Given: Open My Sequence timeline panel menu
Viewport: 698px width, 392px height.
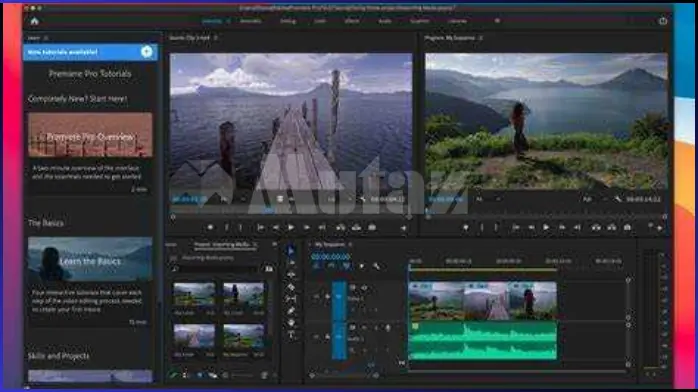Looking at the screenshot, I should [350, 245].
